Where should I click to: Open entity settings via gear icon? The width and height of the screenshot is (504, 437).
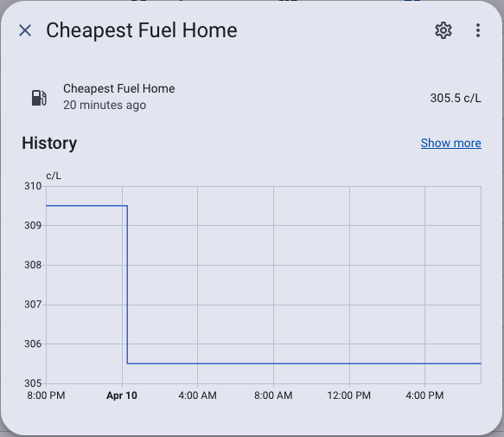tap(443, 30)
